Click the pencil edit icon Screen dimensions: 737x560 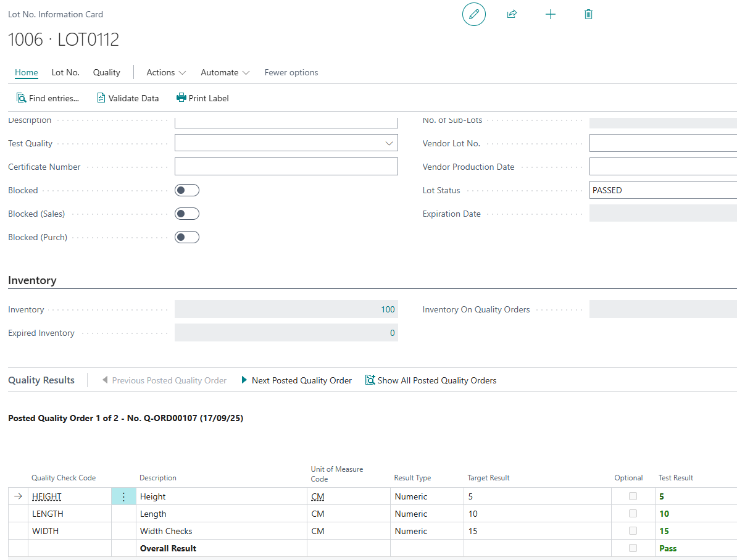pos(473,14)
